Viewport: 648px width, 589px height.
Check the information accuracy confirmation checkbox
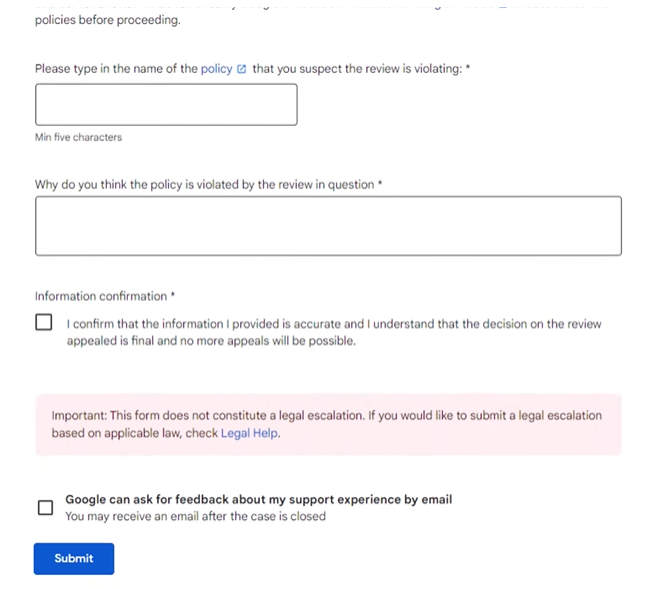coord(44,323)
